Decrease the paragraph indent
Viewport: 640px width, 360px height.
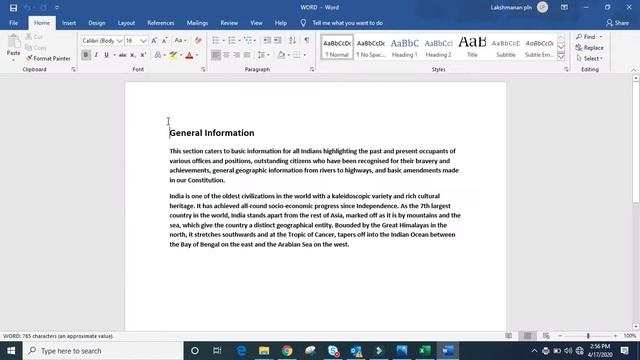point(267,40)
